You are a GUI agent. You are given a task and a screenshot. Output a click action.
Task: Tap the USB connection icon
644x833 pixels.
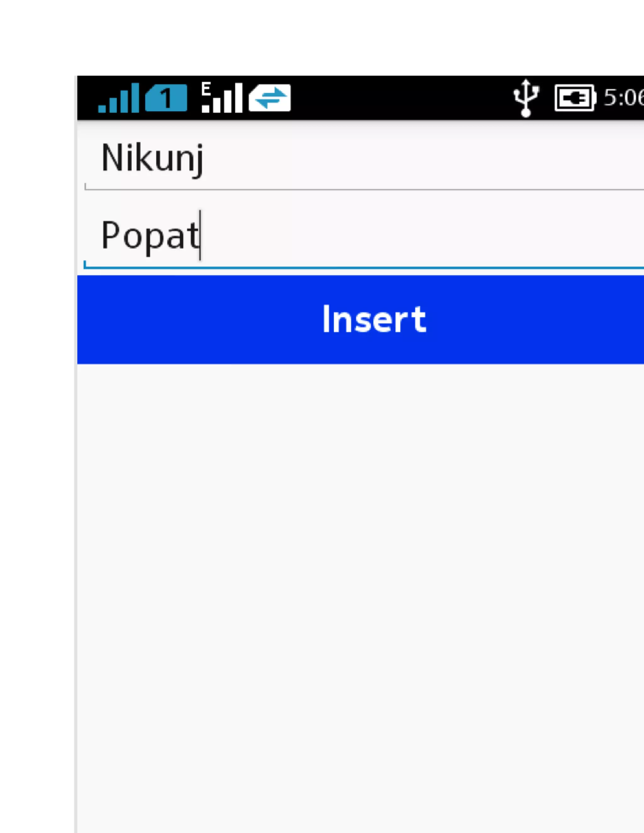pos(526,98)
